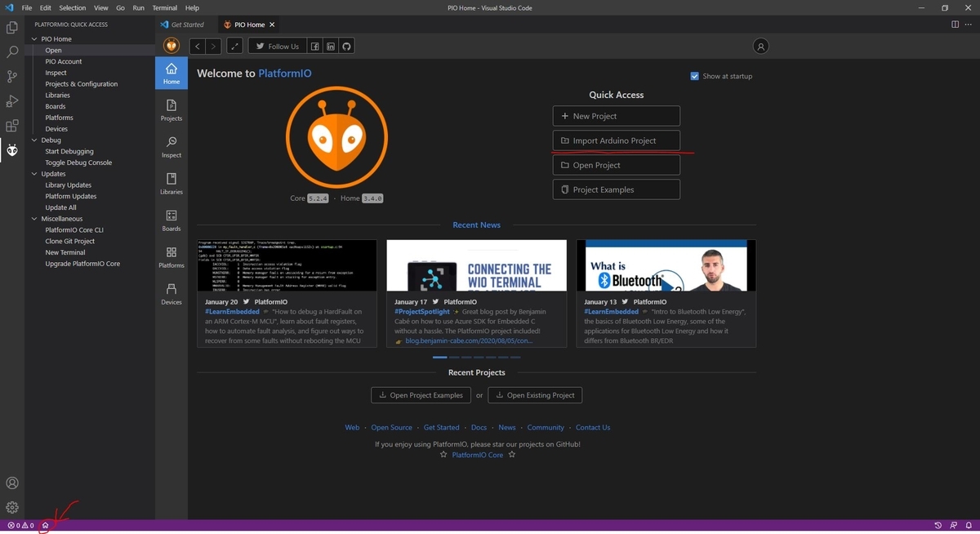Go back with the left arrow button
980x534 pixels.
pos(197,47)
